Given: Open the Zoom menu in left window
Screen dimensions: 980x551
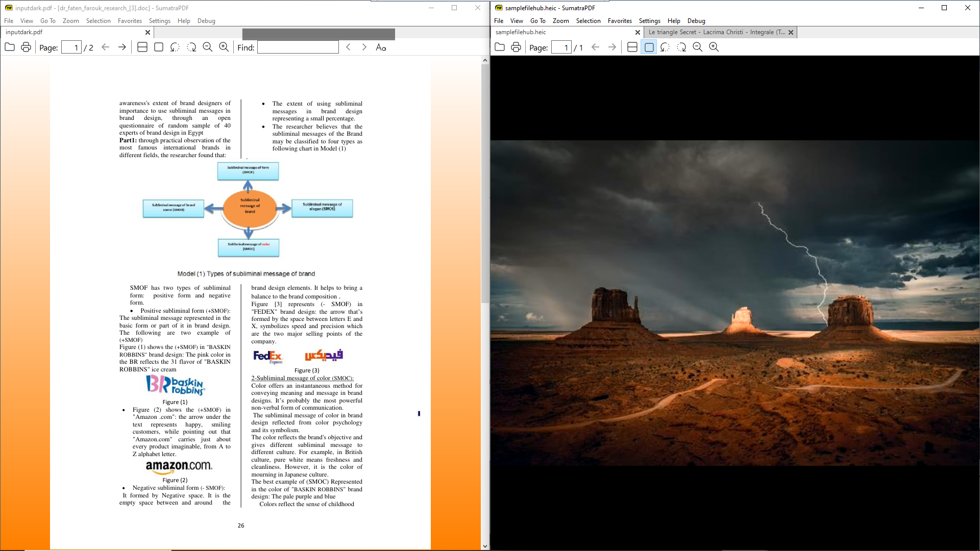Looking at the screenshot, I should point(70,21).
